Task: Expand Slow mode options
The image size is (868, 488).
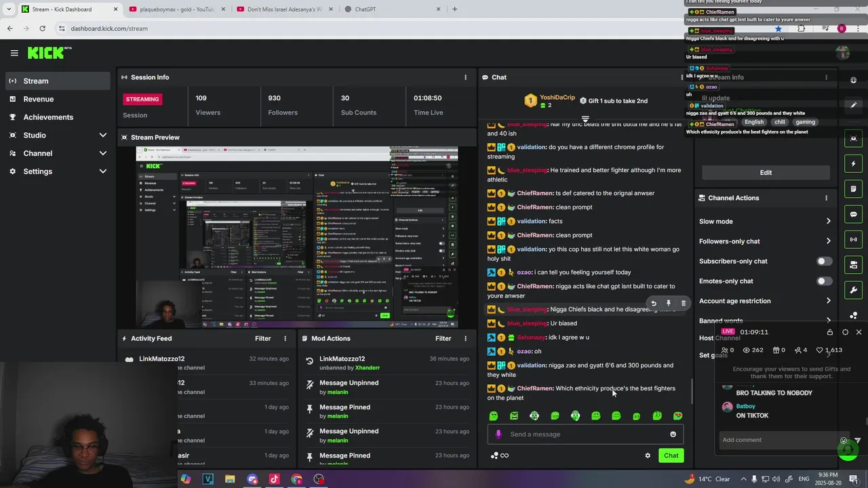Action: click(x=828, y=222)
